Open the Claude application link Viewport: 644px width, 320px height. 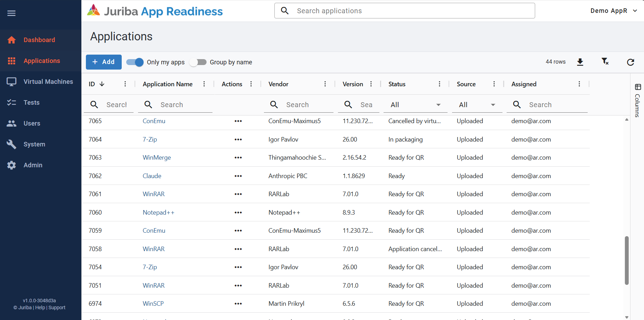(152, 176)
